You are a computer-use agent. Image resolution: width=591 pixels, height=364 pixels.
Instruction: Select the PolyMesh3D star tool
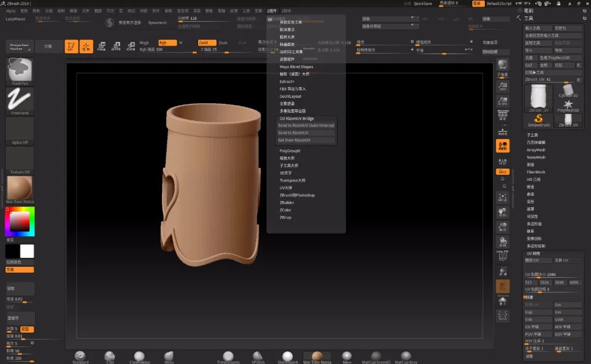(x=568, y=106)
